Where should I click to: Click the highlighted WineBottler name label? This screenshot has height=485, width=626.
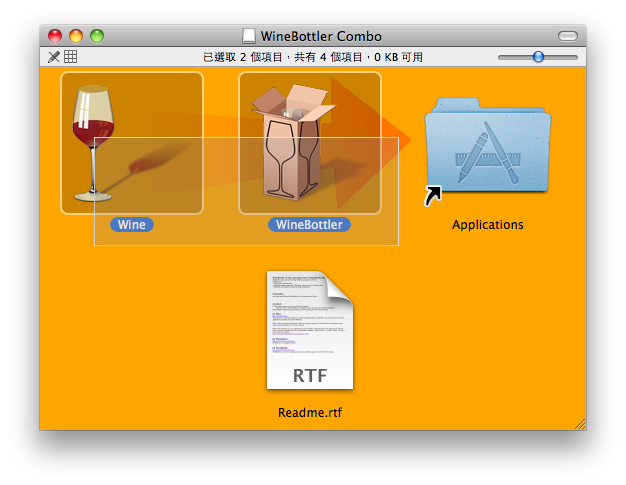tap(309, 225)
